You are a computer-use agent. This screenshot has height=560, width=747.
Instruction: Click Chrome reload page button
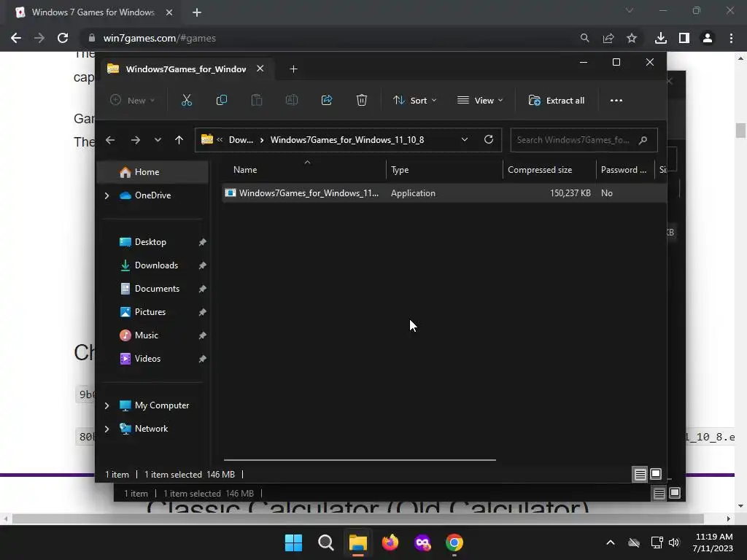(63, 38)
